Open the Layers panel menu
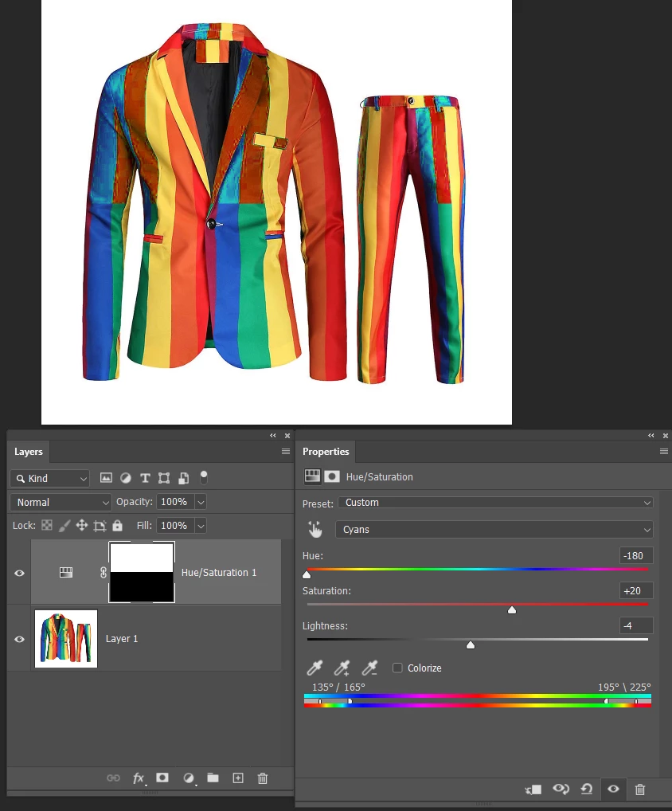The width and height of the screenshot is (672, 811). pyautogui.click(x=285, y=452)
